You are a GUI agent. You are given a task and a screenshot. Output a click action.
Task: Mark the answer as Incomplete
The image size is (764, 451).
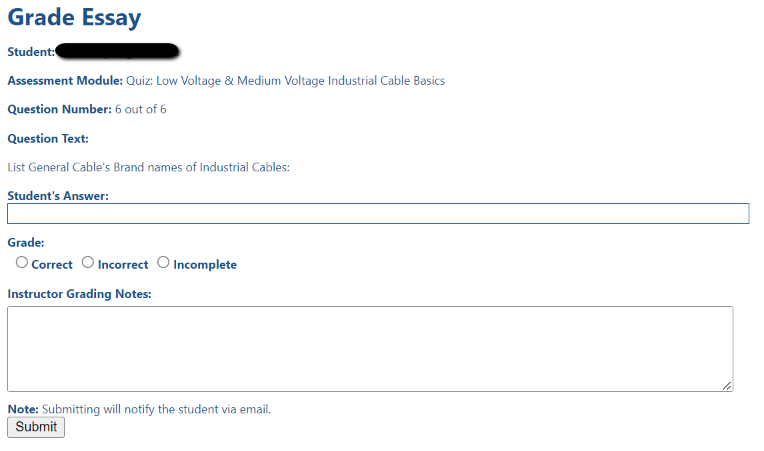coord(163,263)
